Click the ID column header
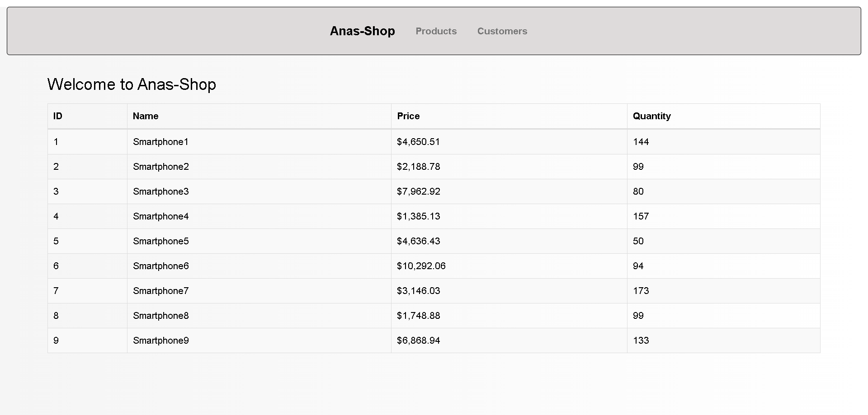This screenshot has height=415, width=868. [58, 116]
